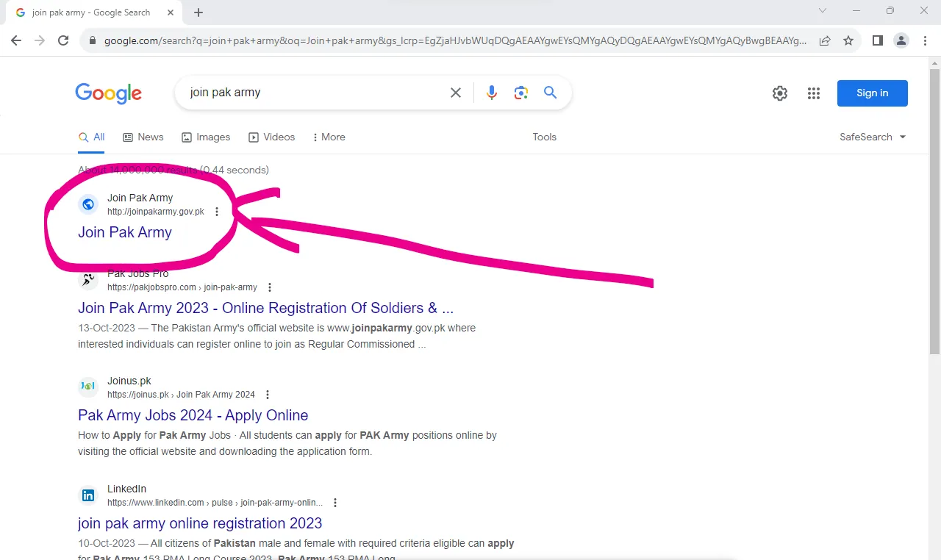This screenshot has width=941, height=560.
Task: Open more options for joinpakarmy.gov.pk result
Action: [217, 212]
